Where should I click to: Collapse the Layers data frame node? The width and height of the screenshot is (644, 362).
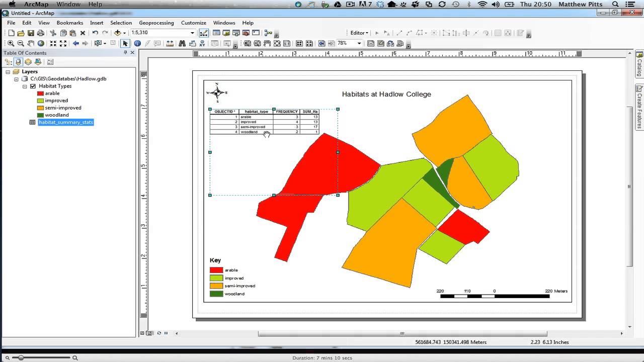click(9, 72)
